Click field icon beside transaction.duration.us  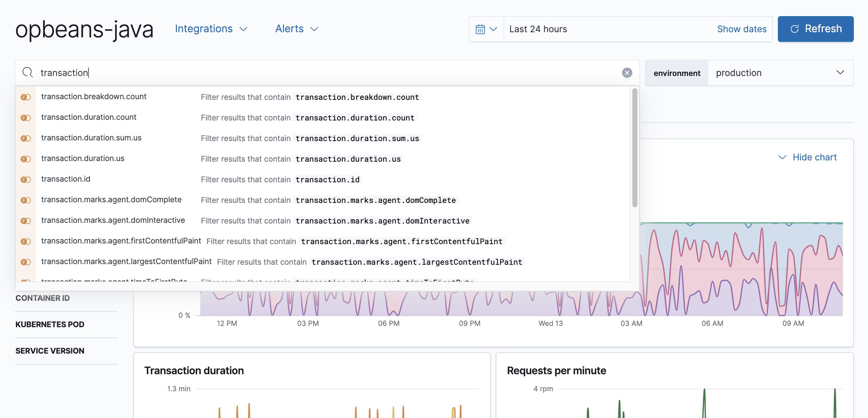[26, 159]
